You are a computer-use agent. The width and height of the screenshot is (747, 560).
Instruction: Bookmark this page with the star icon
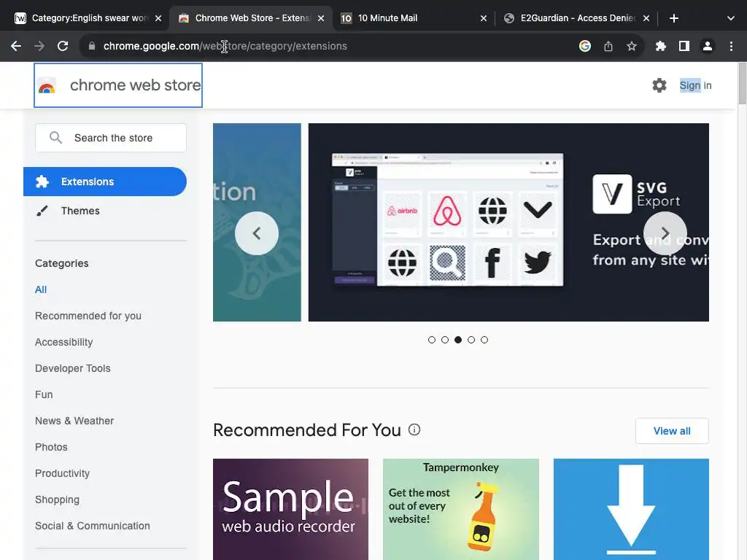click(x=632, y=46)
